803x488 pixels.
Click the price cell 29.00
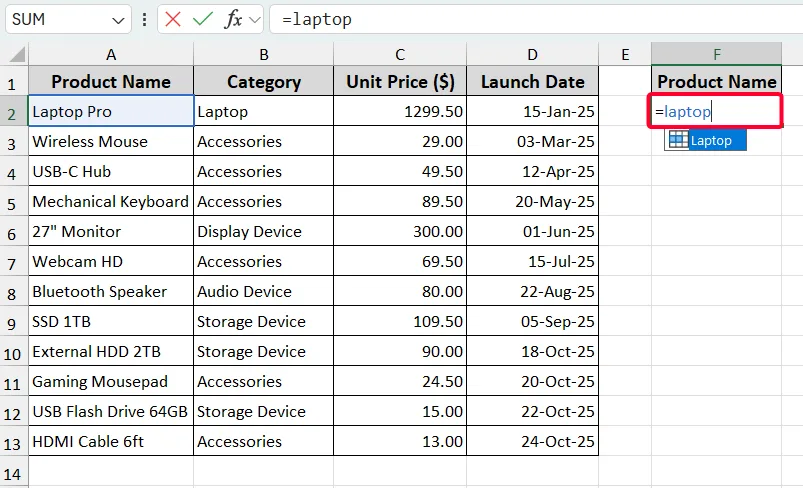tap(400, 141)
